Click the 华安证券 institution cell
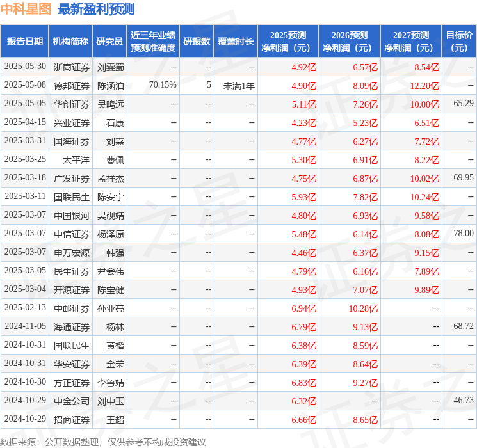The image size is (477, 448). (72, 364)
